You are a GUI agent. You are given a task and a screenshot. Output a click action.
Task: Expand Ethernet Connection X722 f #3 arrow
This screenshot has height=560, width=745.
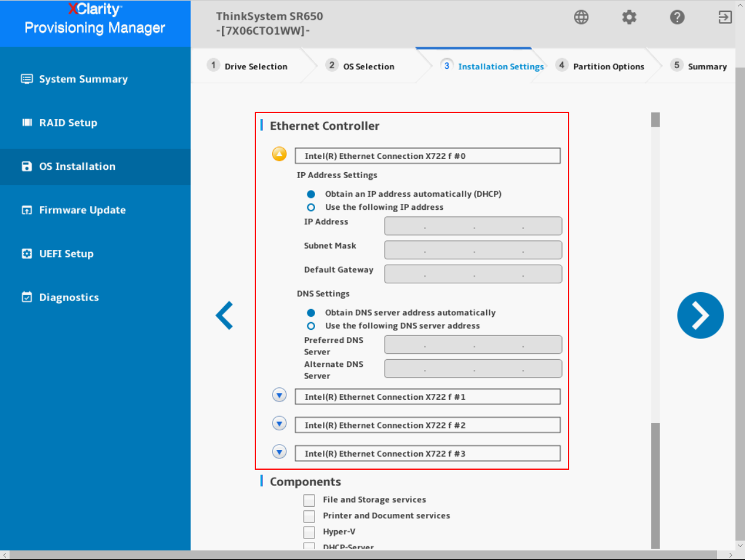[279, 452]
